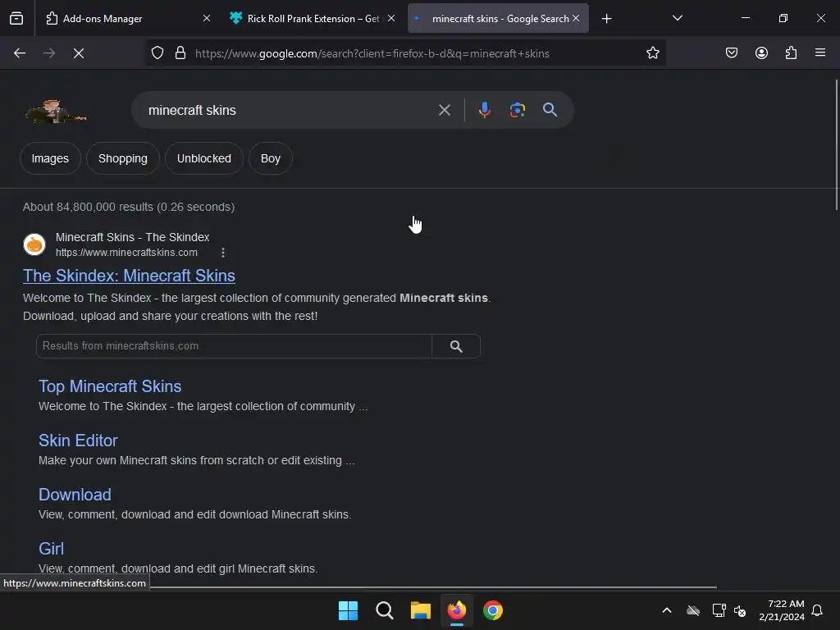Launch Google Chrome from taskbar

493,610
